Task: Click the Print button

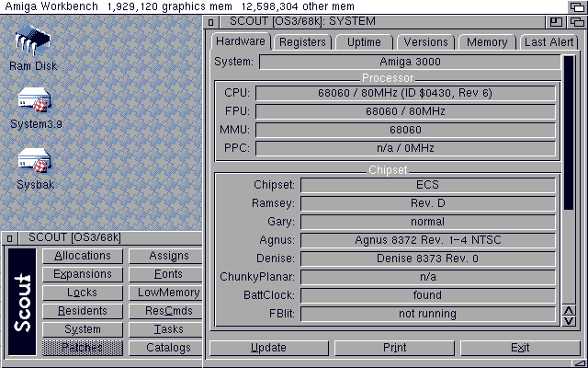Action: pyautogui.click(x=394, y=348)
